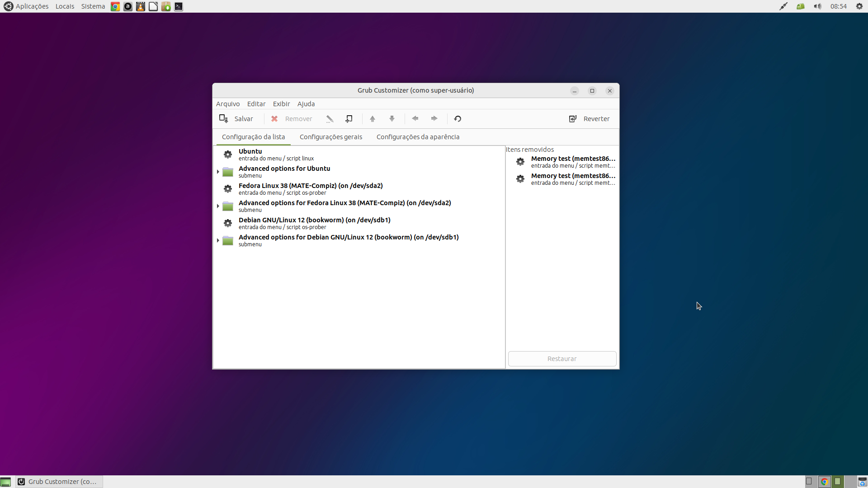This screenshot has width=868, height=488.
Task: Switch to Configuração da lista tab
Action: point(253,137)
